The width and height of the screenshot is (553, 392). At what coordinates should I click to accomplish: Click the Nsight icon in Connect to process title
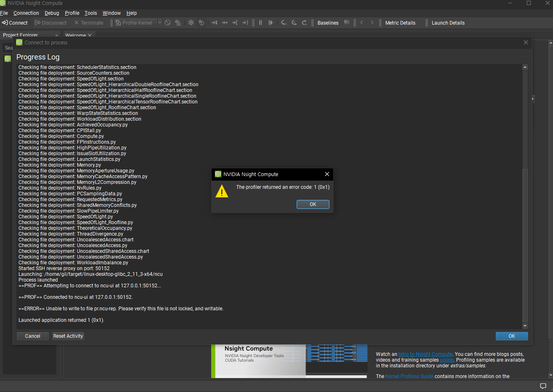19,42
